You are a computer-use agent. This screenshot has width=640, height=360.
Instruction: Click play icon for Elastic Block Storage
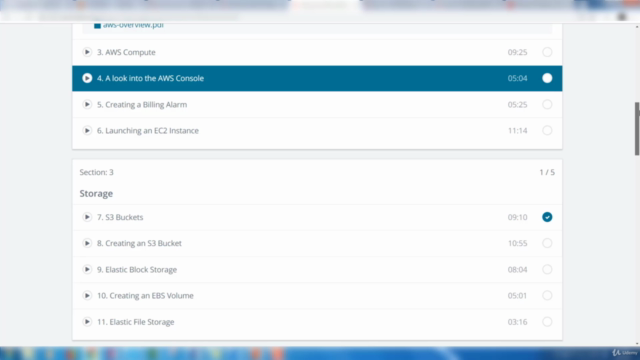(x=87, y=269)
